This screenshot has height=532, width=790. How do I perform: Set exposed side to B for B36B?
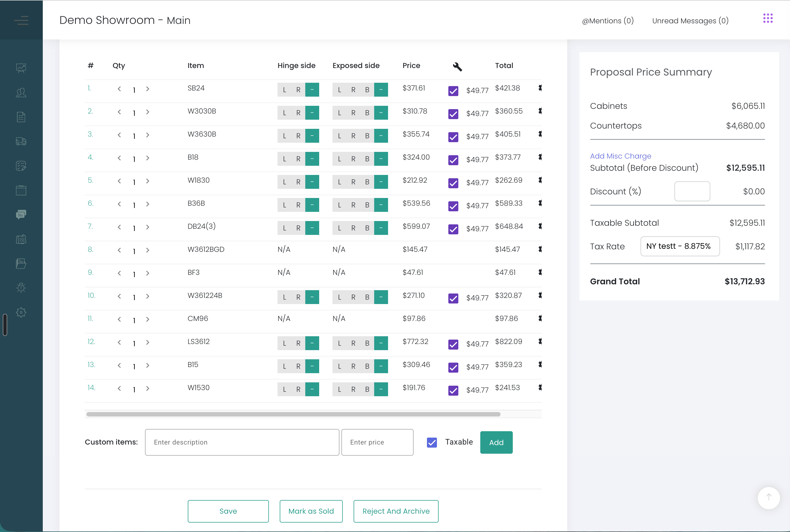pyautogui.click(x=367, y=205)
